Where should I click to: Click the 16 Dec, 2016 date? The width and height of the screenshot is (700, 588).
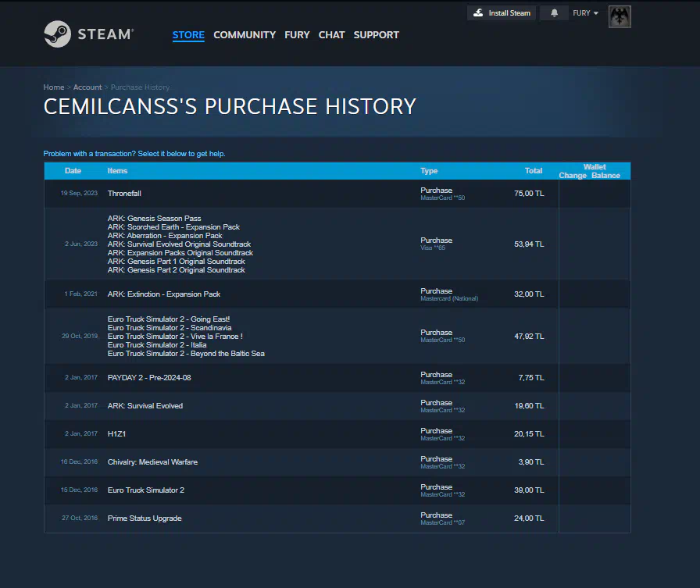pos(79,461)
